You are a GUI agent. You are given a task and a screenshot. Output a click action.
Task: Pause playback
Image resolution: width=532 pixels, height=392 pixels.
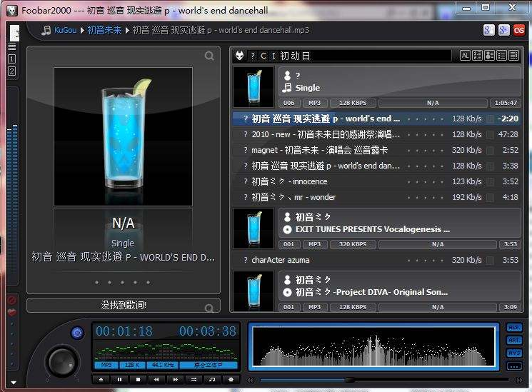click(119, 379)
